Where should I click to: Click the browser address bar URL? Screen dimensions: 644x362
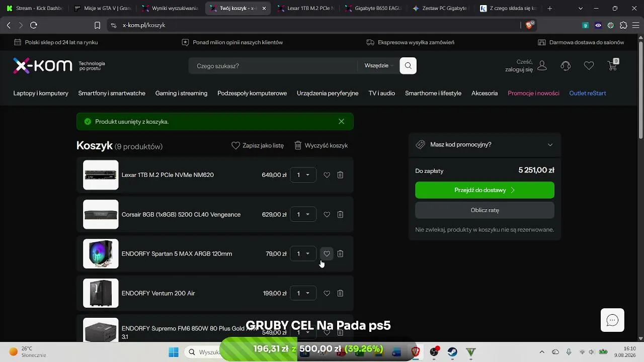point(144,25)
